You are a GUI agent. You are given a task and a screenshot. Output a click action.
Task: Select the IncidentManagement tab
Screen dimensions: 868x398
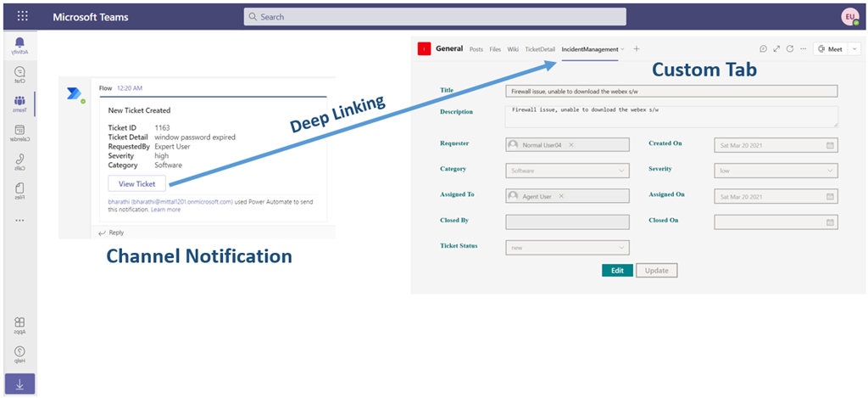tap(590, 49)
